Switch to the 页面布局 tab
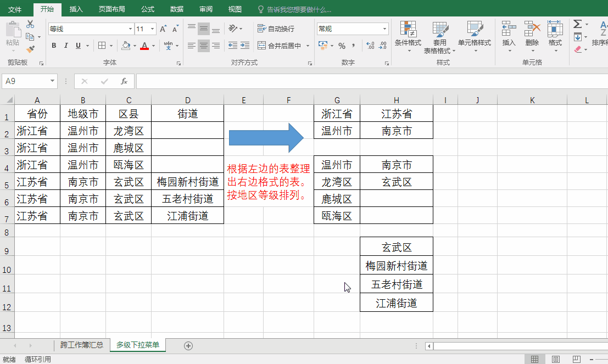This screenshot has width=608, height=364. [111, 9]
